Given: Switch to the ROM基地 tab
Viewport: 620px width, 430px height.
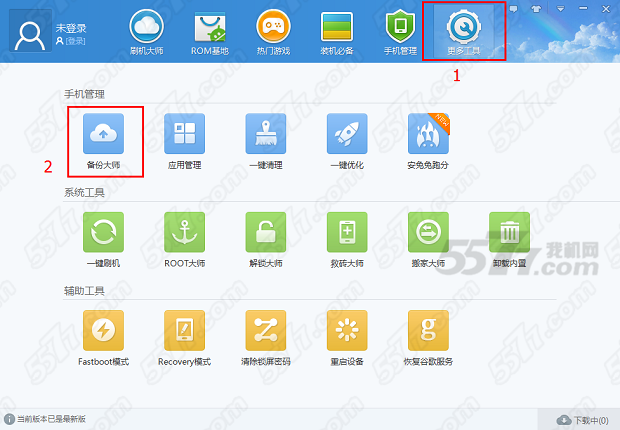Looking at the screenshot, I should click(x=210, y=32).
